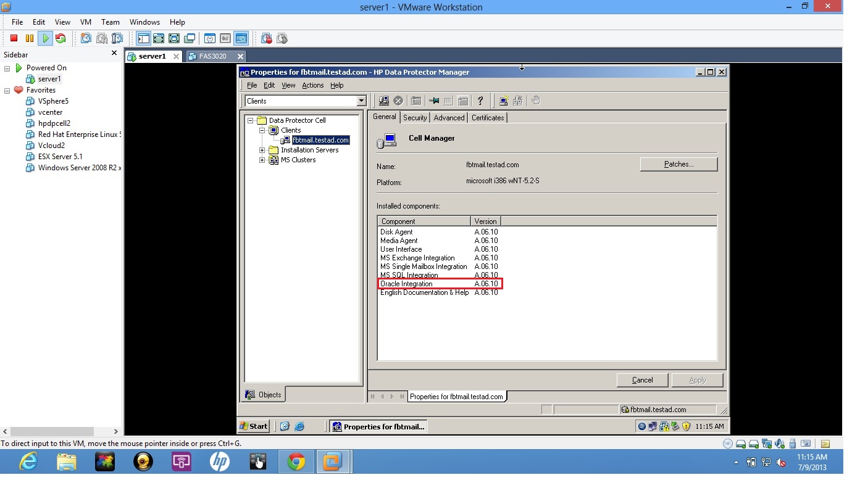Suspend the virtual machine
Screen dimensions: 868x496
[28, 38]
